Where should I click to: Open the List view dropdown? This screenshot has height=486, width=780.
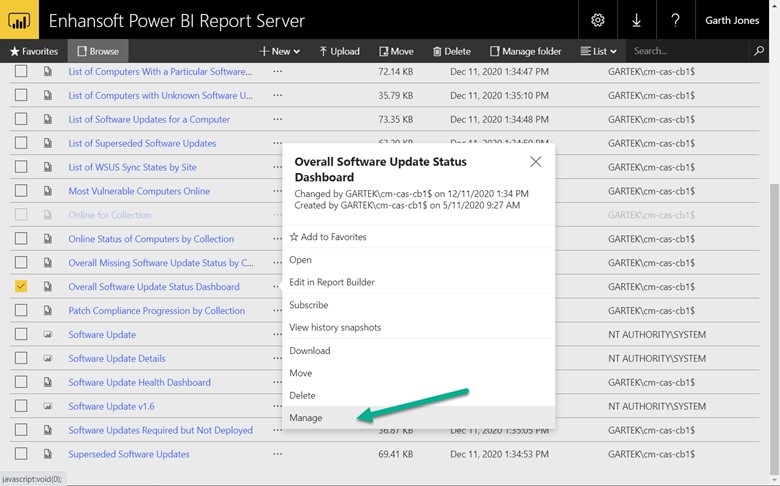[598, 51]
